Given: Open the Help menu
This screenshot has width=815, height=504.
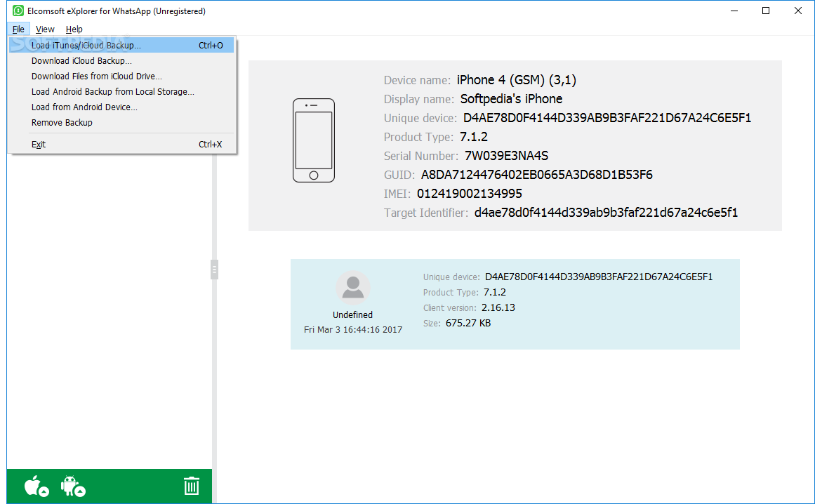Looking at the screenshot, I should (74, 29).
